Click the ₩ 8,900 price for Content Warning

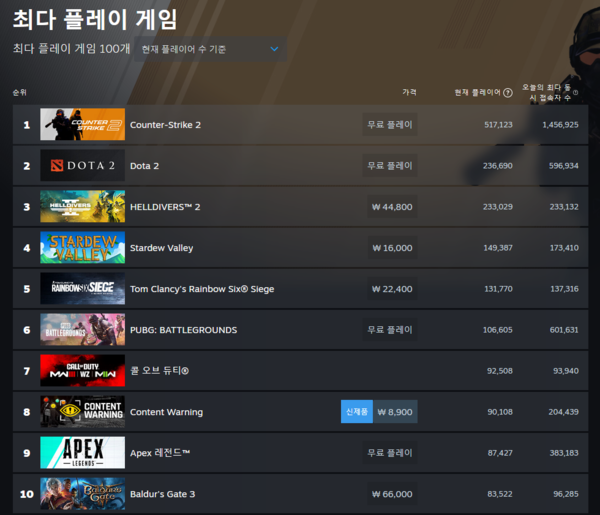395,412
